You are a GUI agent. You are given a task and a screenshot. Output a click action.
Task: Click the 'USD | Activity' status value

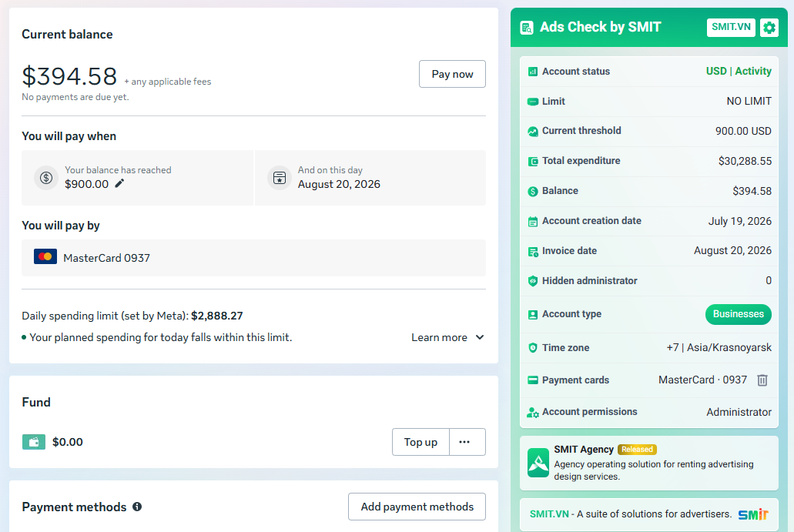pos(739,72)
